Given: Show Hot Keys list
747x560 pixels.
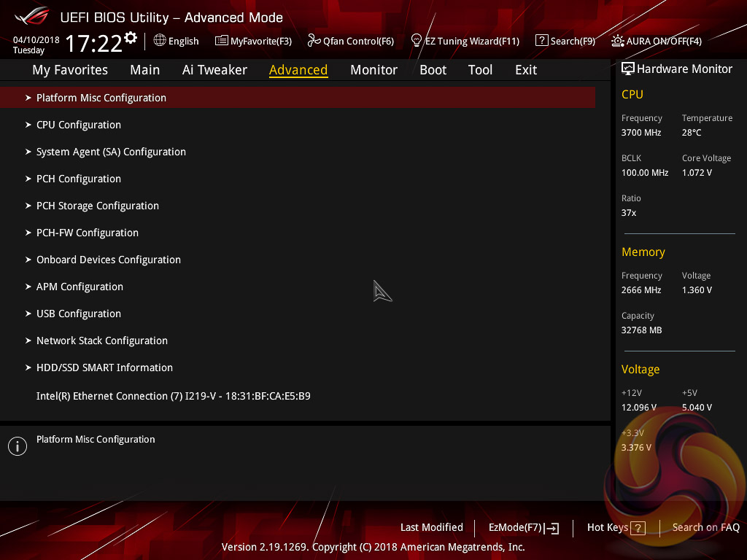Looking at the screenshot, I should click(x=616, y=528).
